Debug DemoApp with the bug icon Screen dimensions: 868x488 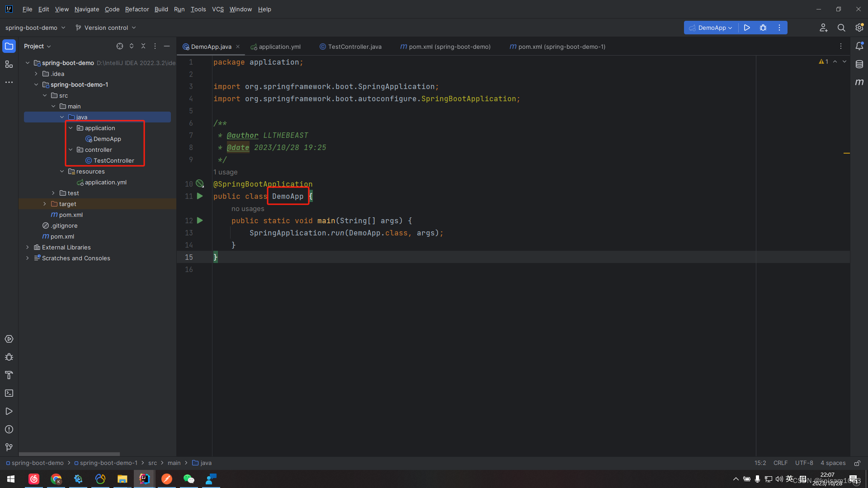point(763,28)
